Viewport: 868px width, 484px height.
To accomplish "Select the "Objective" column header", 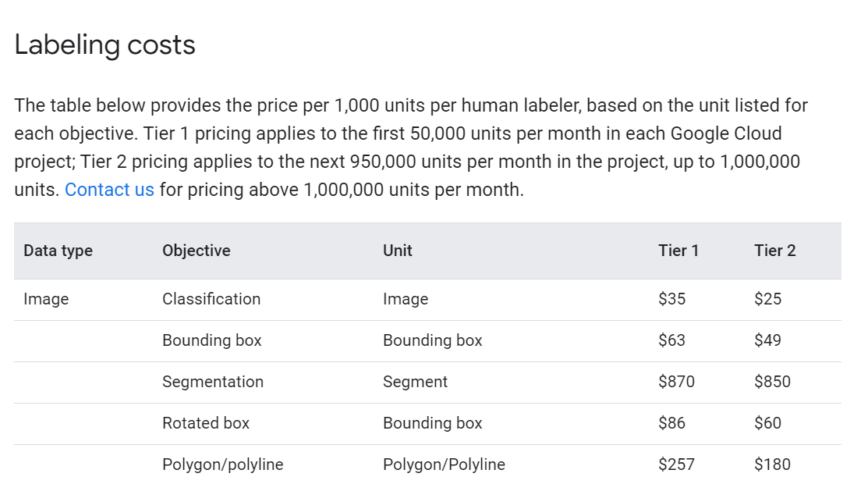I will point(196,251).
